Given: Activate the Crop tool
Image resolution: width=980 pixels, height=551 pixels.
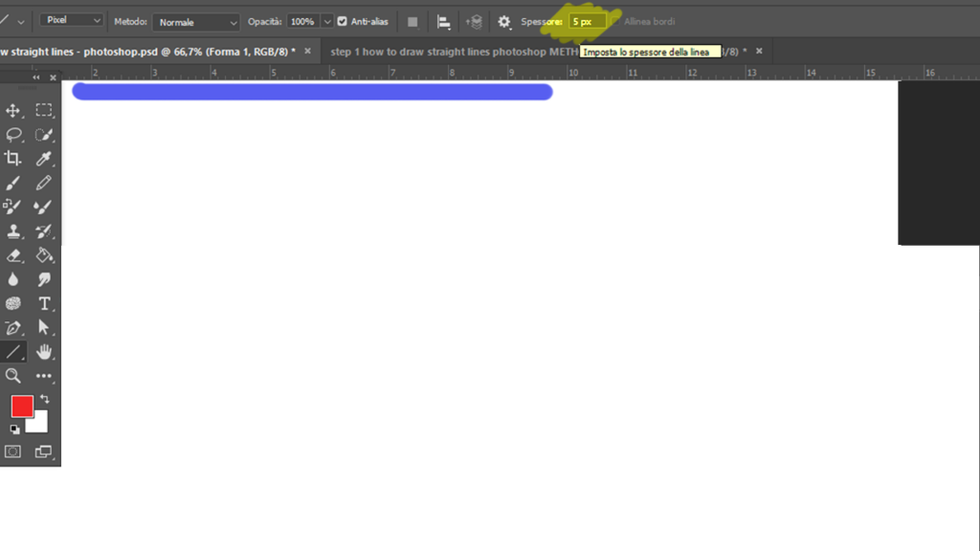Looking at the screenshot, I should click(13, 159).
